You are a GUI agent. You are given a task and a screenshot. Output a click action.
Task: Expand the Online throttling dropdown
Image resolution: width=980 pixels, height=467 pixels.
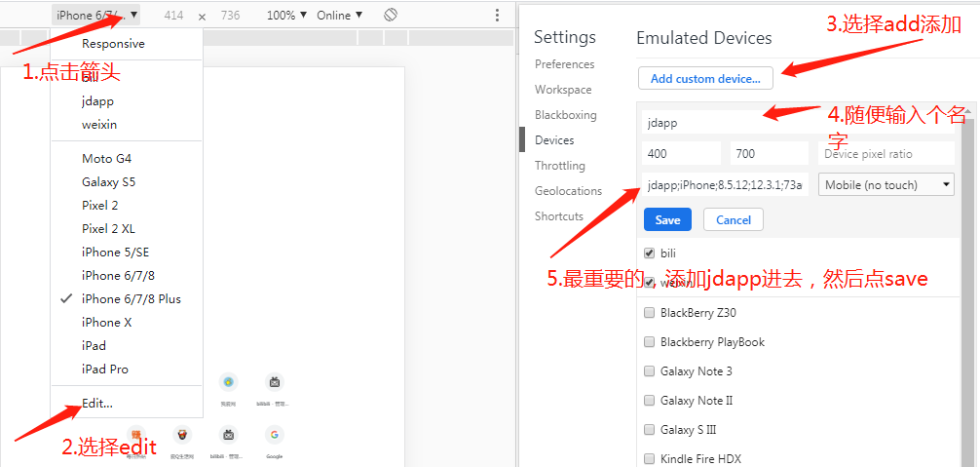click(339, 16)
